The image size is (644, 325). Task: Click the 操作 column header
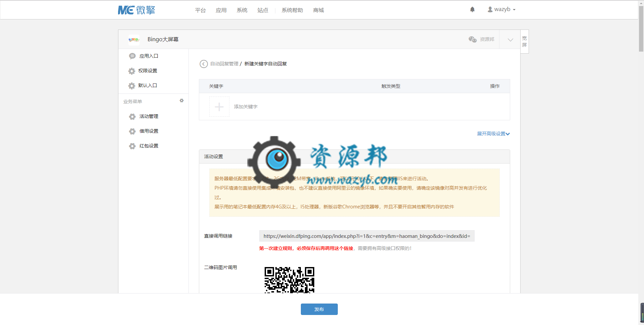coord(495,86)
